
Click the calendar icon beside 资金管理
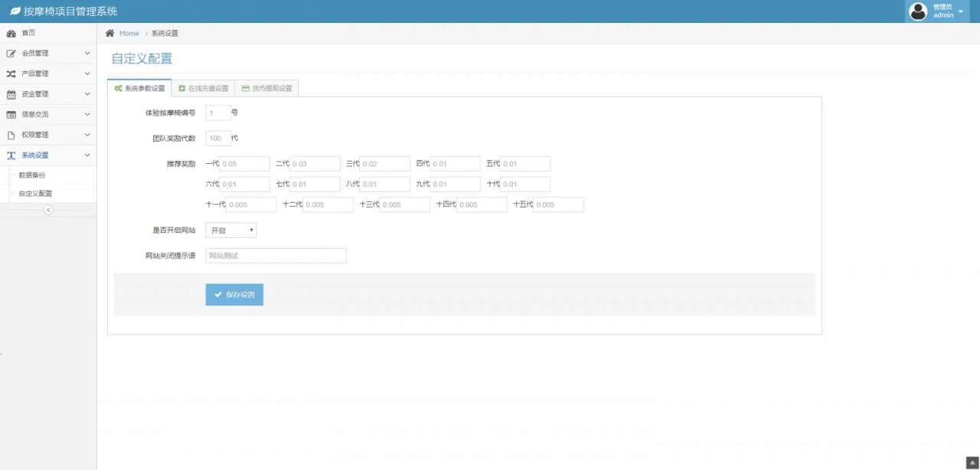(11, 95)
